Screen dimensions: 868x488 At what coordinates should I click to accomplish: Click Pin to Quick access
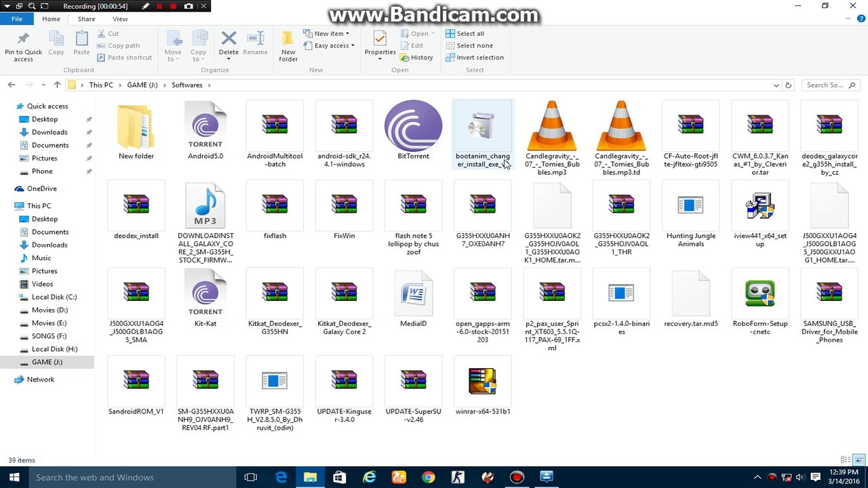(x=23, y=46)
